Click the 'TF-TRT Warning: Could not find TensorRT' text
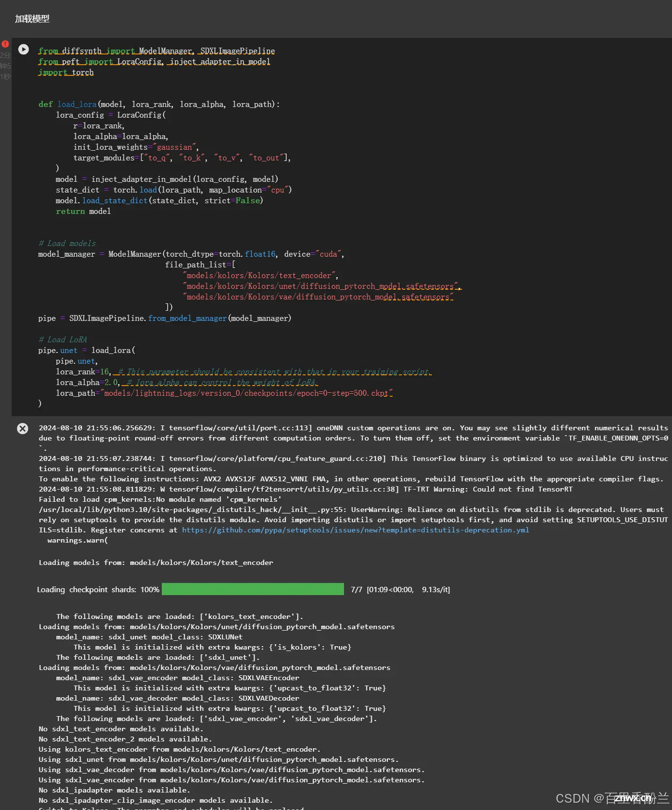 point(488,489)
